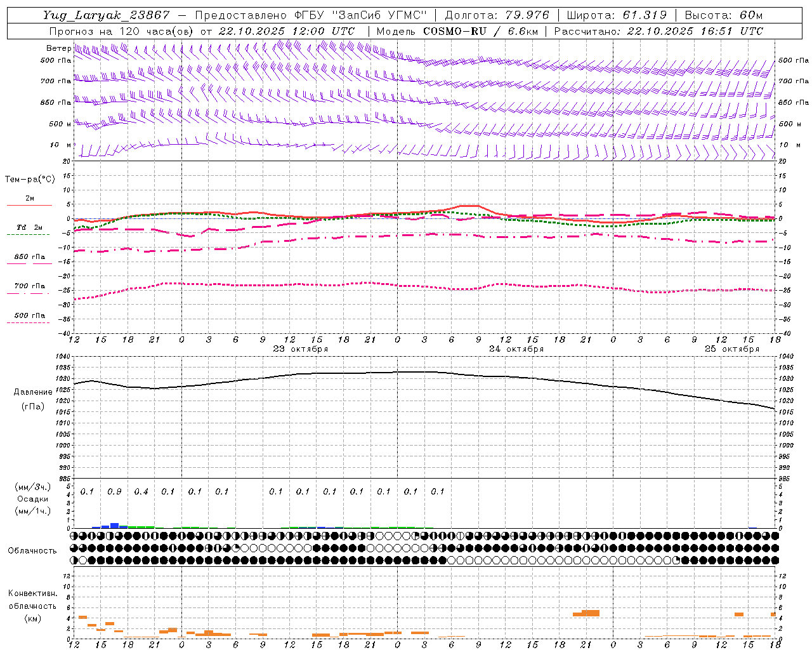
Task: Click the '(мм/3ч.)' precipitation unit label
Action: pos(33,487)
